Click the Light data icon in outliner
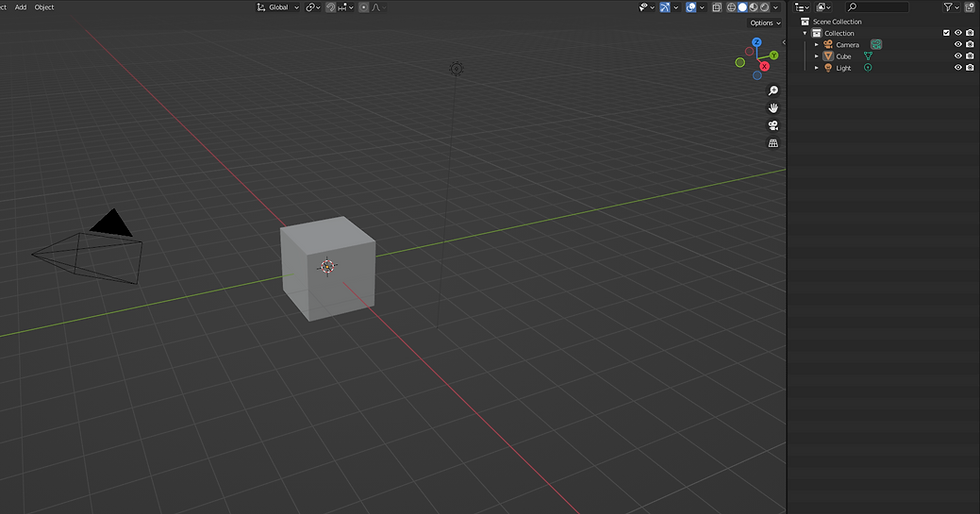This screenshot has width=980, height=514. pyautogui.click(x=868, y=68)
